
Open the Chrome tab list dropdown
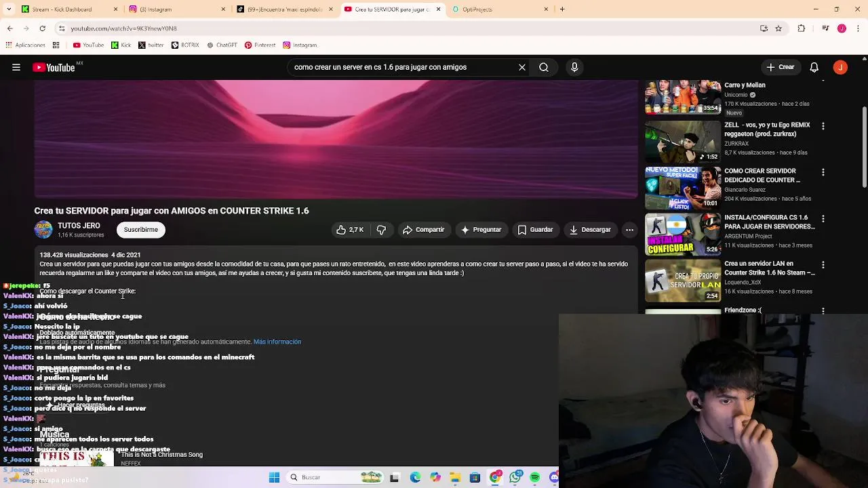tap(9, 9)
